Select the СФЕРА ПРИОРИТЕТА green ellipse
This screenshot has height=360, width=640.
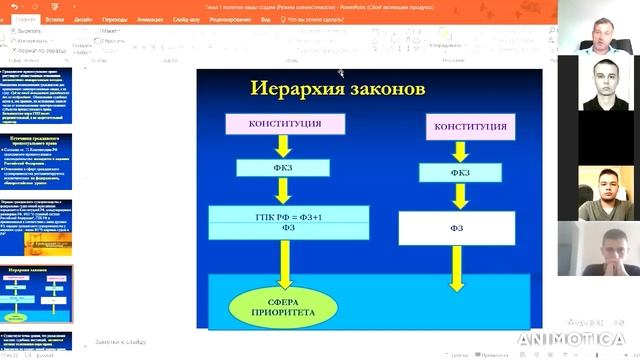[x=283, y=307]
